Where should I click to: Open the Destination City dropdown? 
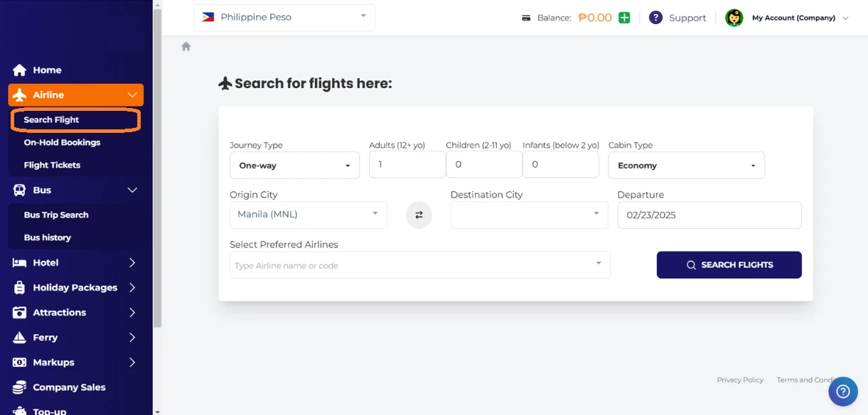529,215
